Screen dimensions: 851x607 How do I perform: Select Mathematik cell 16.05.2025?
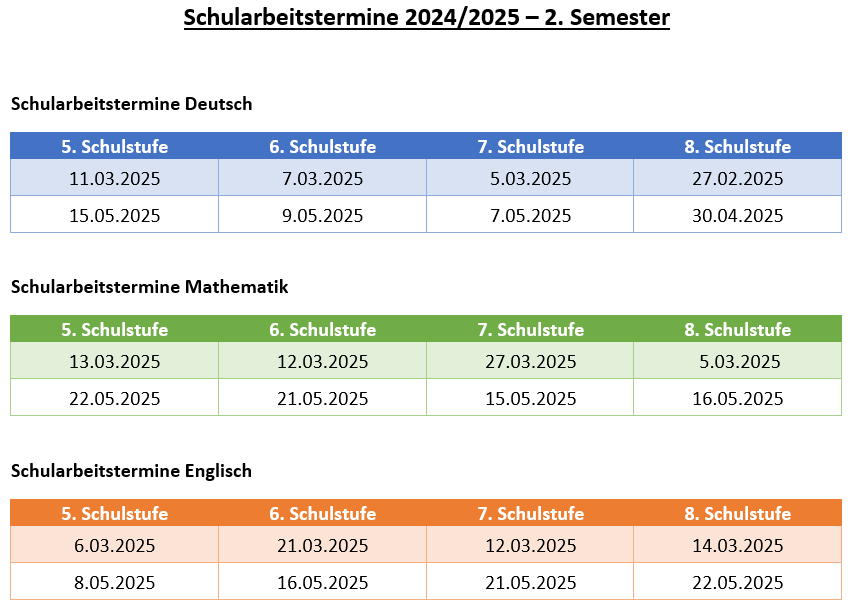738,399
